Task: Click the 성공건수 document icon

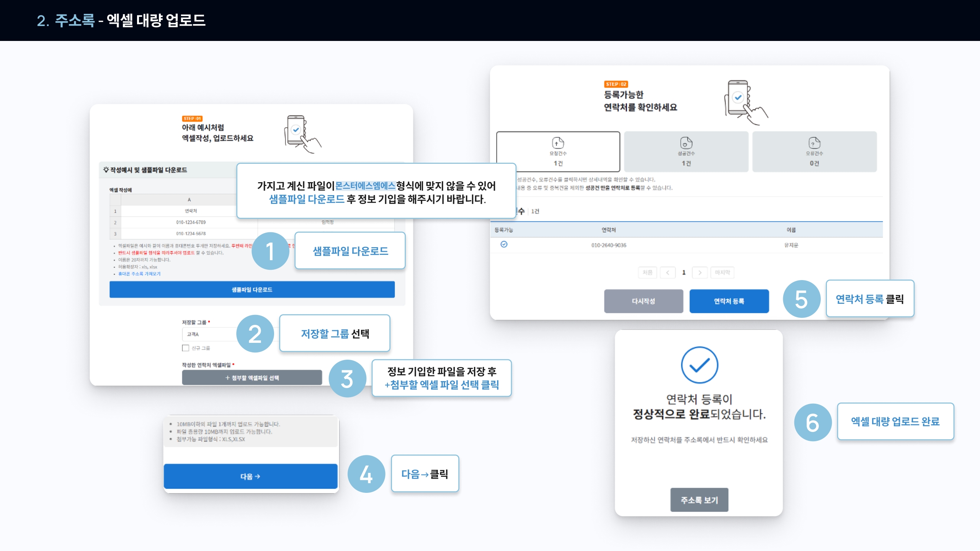Action: (686, 143)
